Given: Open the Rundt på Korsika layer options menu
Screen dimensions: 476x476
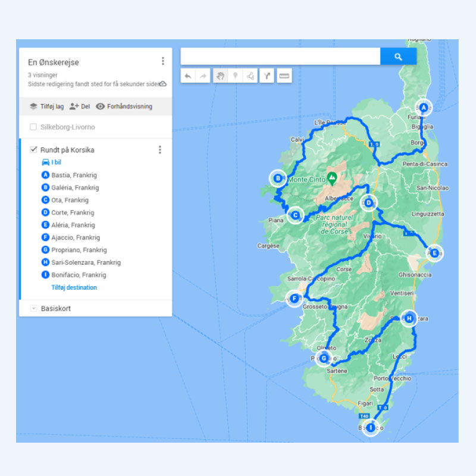Looking at the screenshot, I should pyautogui.click(x=159, y=150).
